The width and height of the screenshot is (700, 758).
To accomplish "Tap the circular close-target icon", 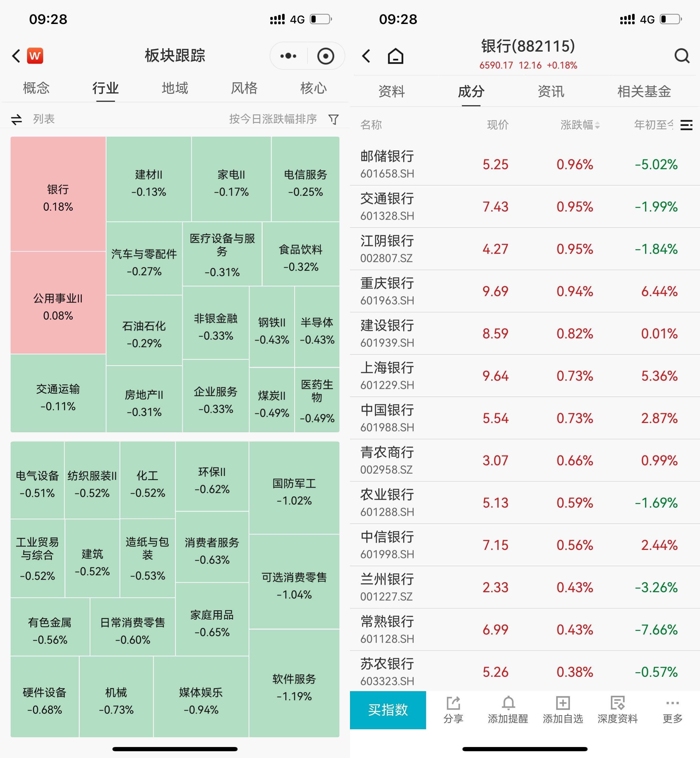I will click(x=325, y=56).
